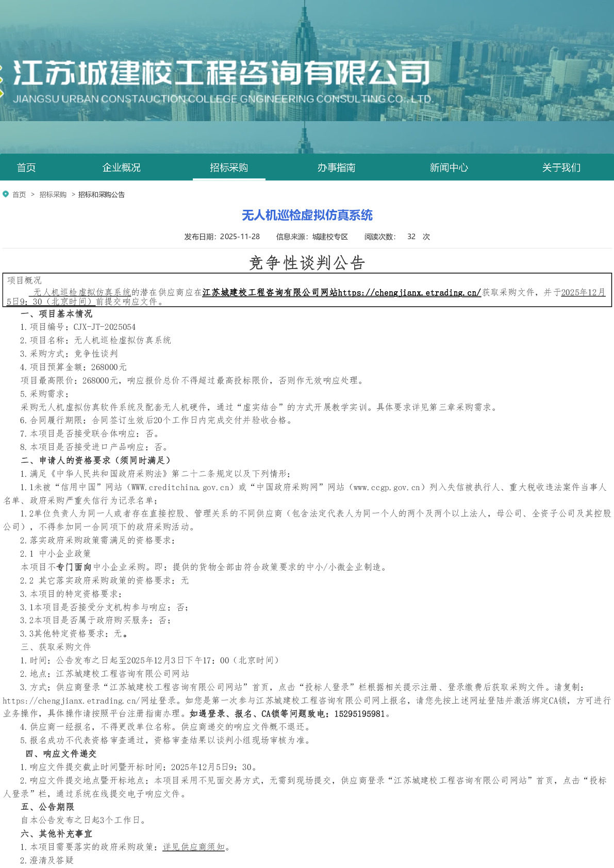
Task: Navigate to 新闻中心 in the top menu
Action: click(x=449, y=168)
